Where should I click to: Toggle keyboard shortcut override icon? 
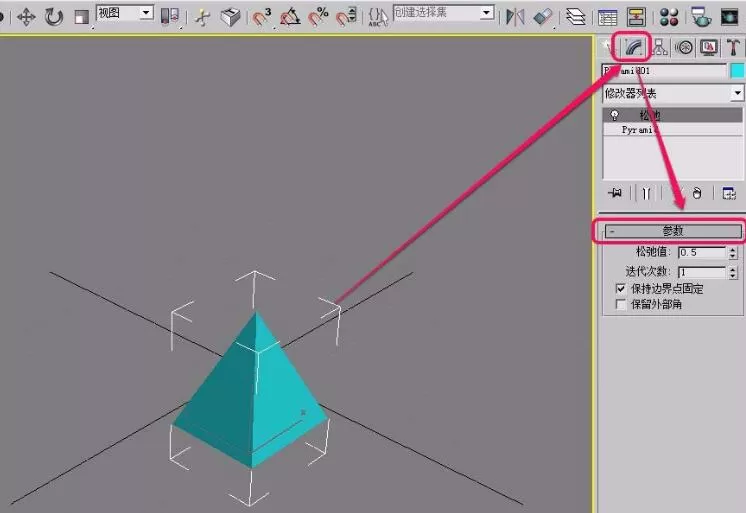231,17
